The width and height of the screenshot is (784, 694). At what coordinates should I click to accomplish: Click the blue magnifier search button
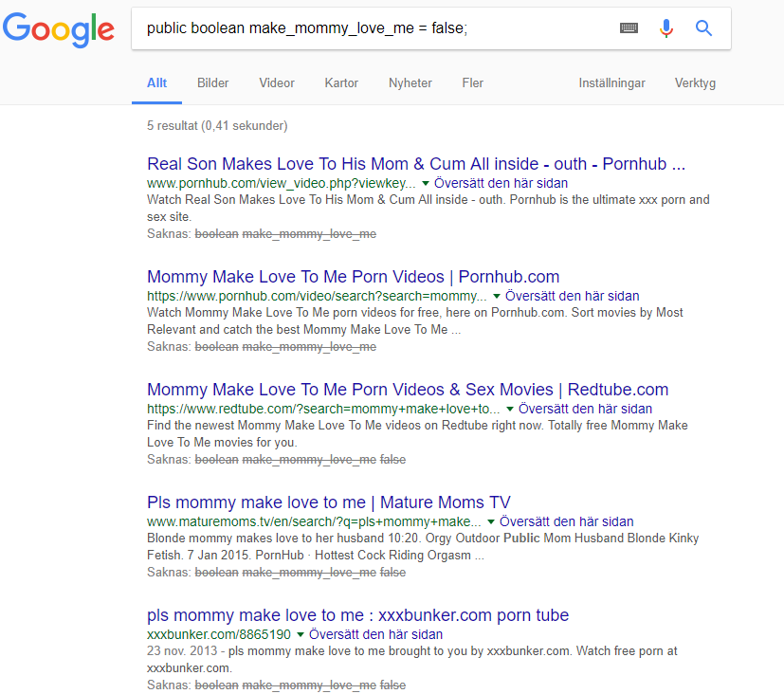click(703, 28)
